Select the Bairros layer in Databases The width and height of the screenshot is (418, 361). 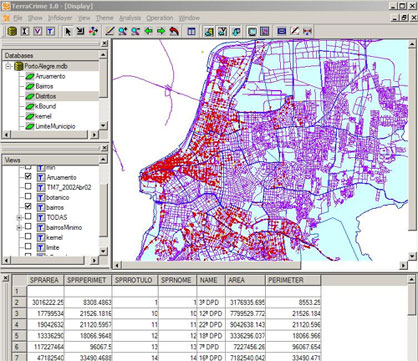[x=44, y=86]
